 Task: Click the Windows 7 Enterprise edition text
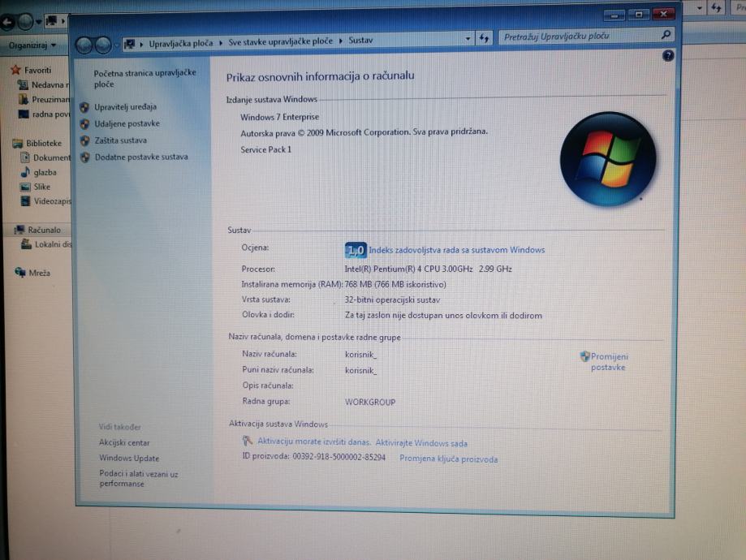[280, 117]
